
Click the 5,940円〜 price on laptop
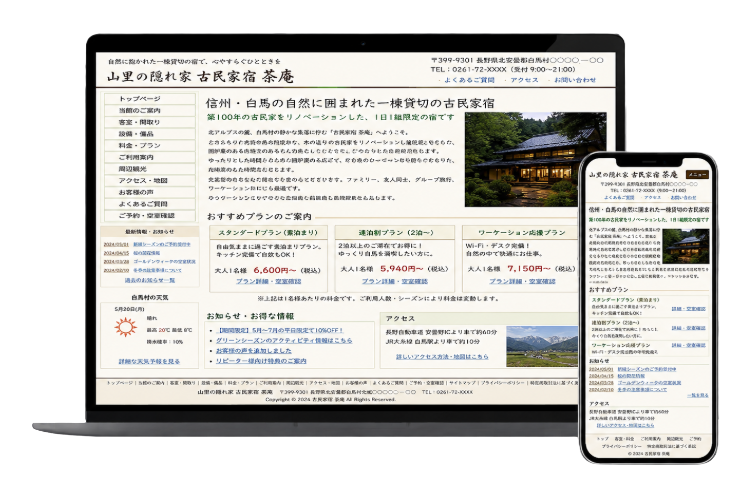click(401, 269)
